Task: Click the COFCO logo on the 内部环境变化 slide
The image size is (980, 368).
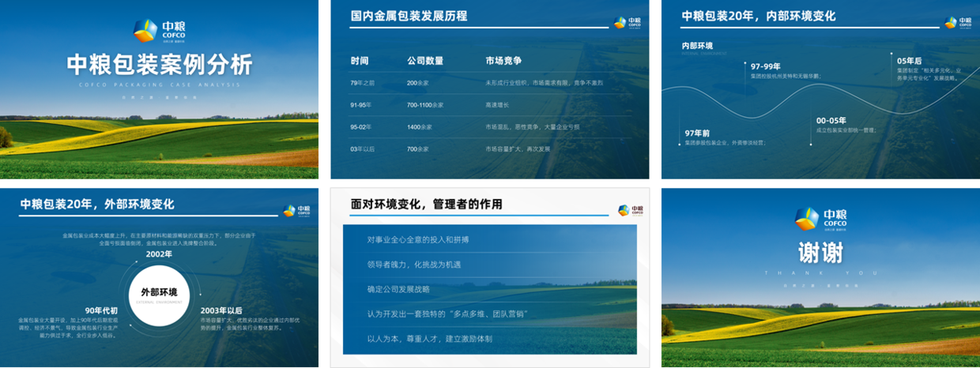Action: (957, 23)
